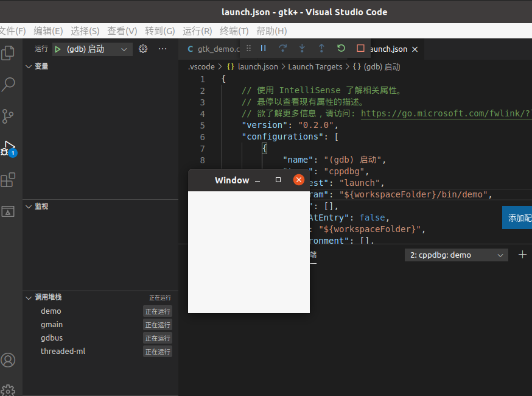Open the Source Control view
532x396 pixels.
8,116
